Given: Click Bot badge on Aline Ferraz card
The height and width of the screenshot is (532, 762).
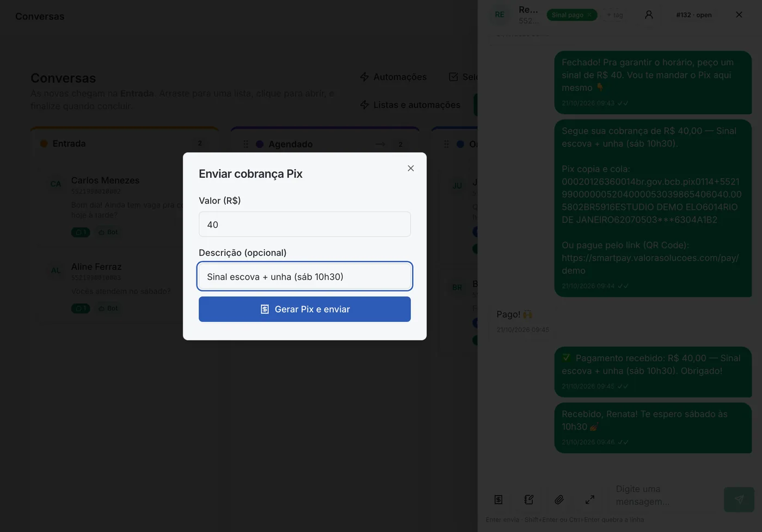Looking at the screenshot, I should point(108,308).
